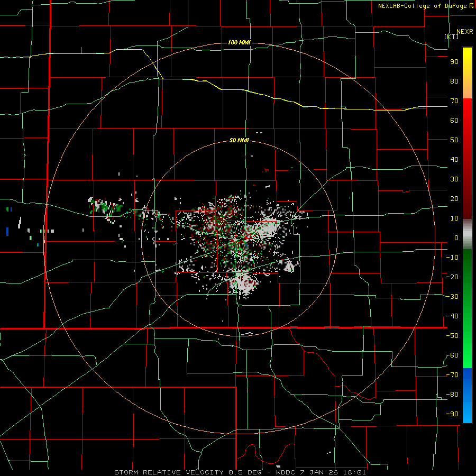Click the -70 value on the velocity scale
The height and width of the screenshot is (476, 476).
point(452,375)
